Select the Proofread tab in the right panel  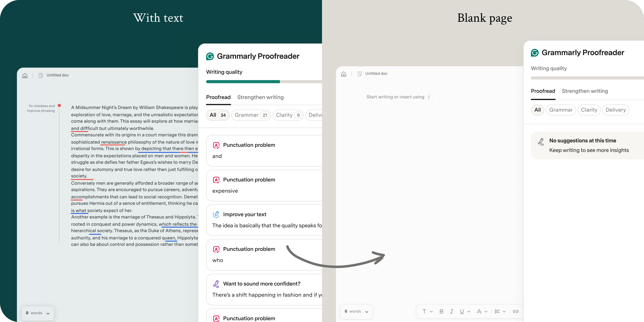tap(543, 91)
